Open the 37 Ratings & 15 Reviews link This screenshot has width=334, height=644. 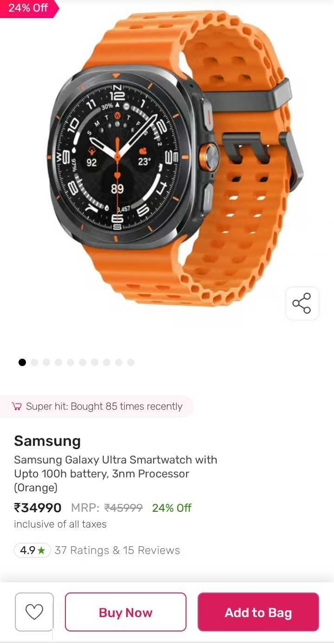[x=117, y=550]
